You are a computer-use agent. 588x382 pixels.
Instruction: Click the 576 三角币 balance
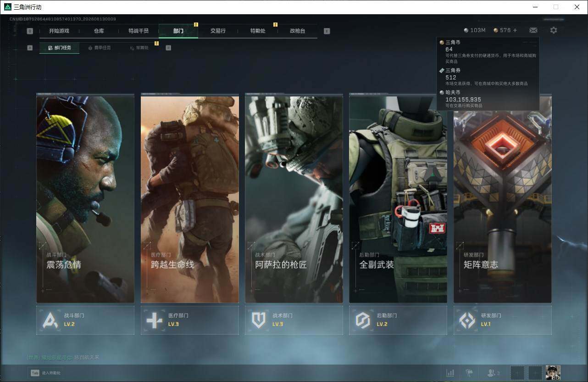pos(502,30)
